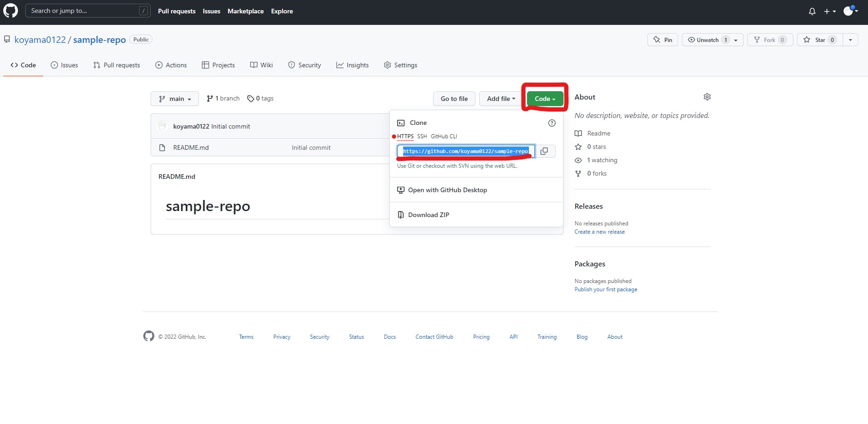
Task: Expand the Add file dropdown
Action: (501, 99)
